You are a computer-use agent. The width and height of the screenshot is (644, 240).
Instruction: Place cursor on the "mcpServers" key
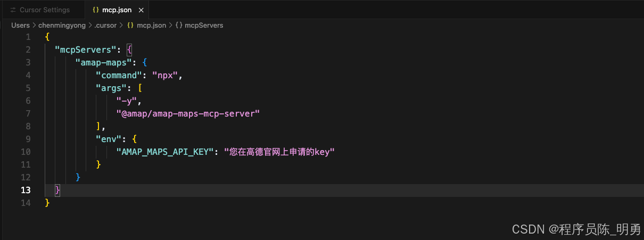click(x=86, y=49)
